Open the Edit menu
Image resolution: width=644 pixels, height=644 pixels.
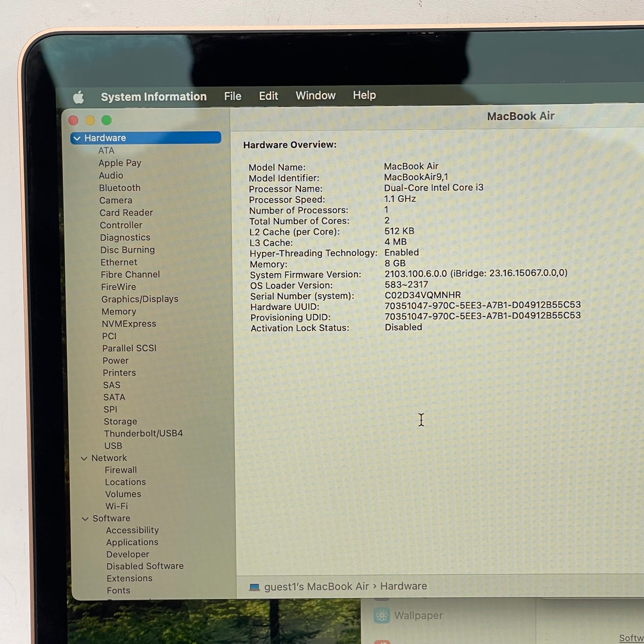268,96
